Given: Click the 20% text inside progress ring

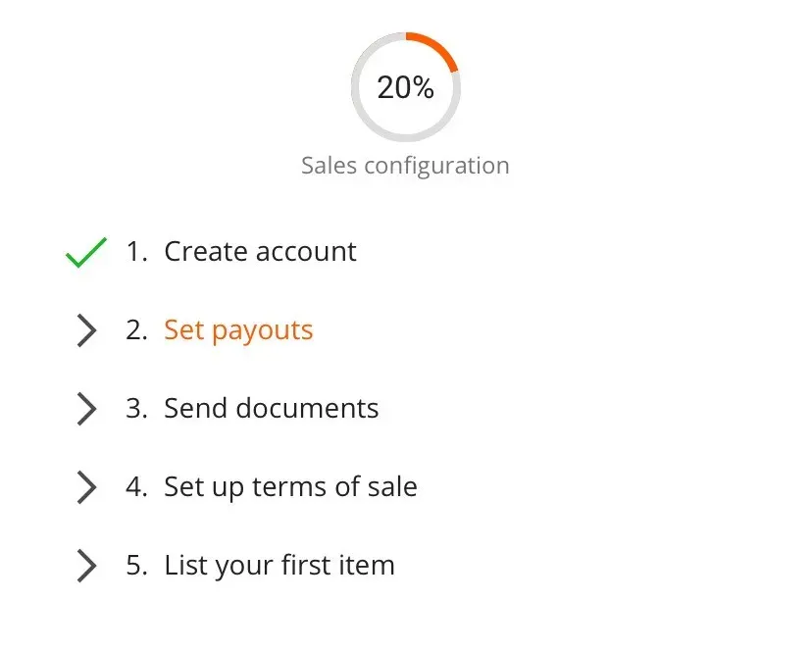Looking at the screenshot, I should coord(405,87).
